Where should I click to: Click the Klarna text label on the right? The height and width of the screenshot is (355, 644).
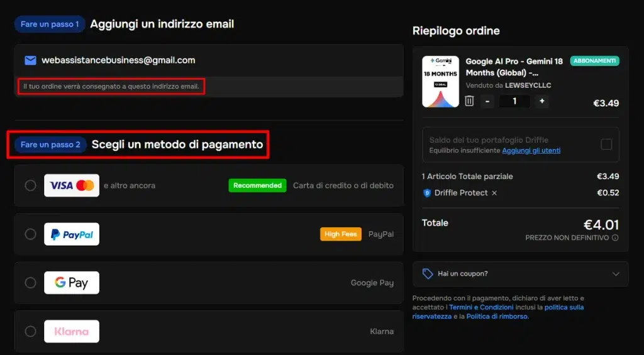tap(382, 331)
